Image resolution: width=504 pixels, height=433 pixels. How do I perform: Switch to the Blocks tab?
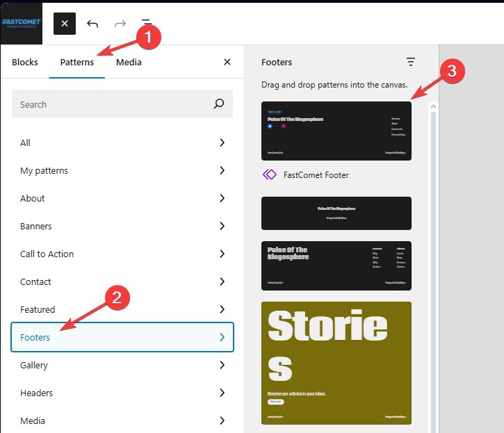pyautogui.click(x=25, y=62)
